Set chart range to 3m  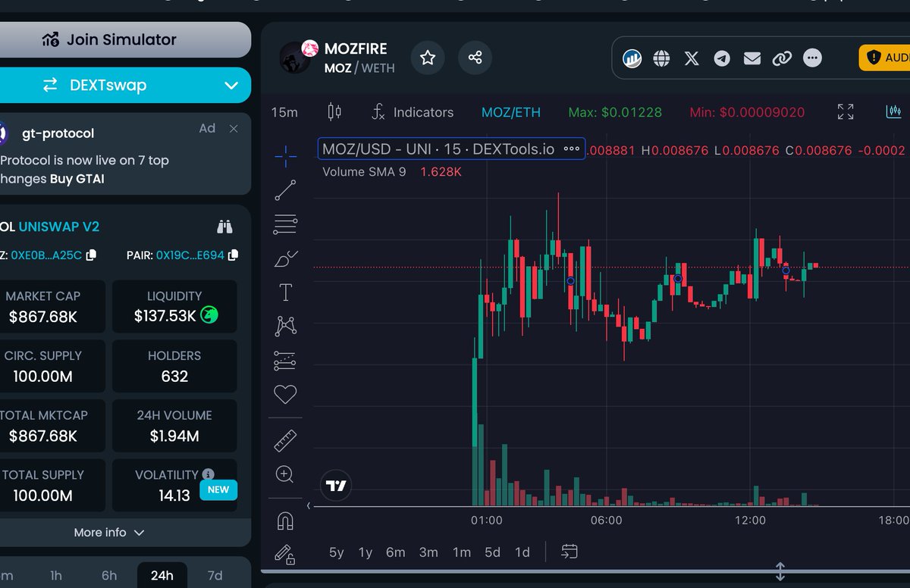click(428, 552)
